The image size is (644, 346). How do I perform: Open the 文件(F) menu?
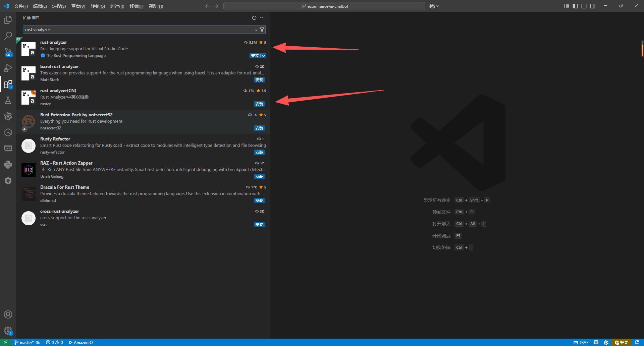pyautogui.click(x=21, y=6)
